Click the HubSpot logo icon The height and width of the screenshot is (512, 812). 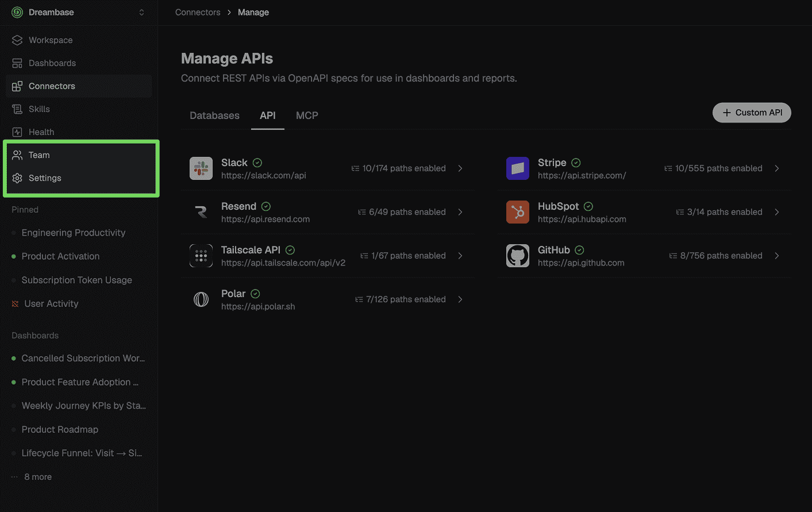point(518,212)
